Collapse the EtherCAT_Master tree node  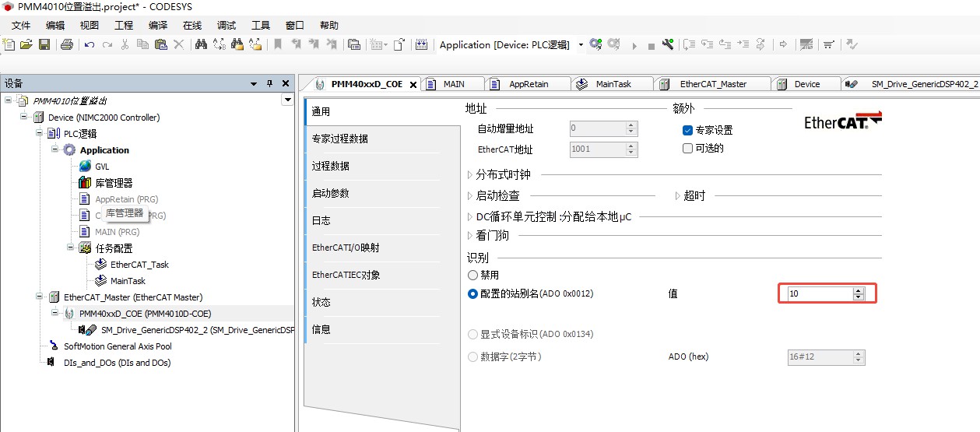tap(40, 297)
